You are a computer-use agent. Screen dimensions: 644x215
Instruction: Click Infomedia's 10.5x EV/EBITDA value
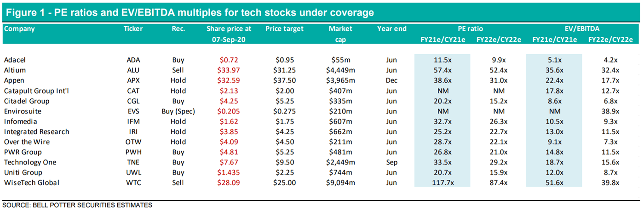(554, 121)
